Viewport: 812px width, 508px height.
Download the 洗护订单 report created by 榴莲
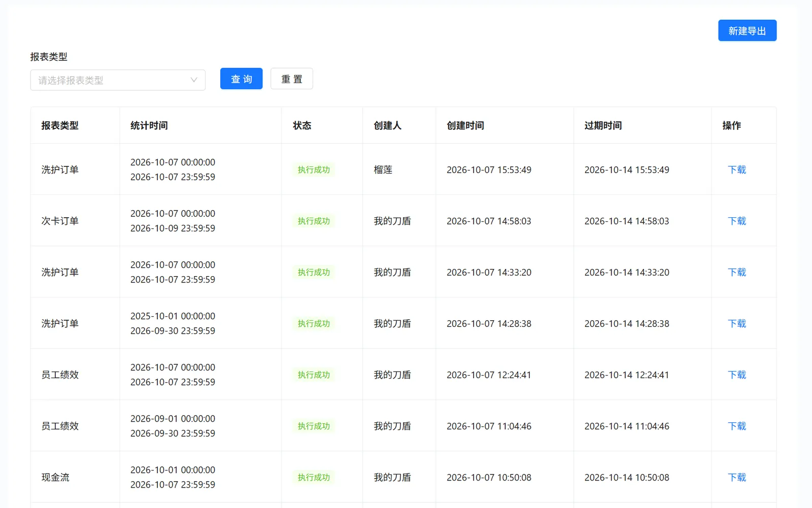pos(737,170)
